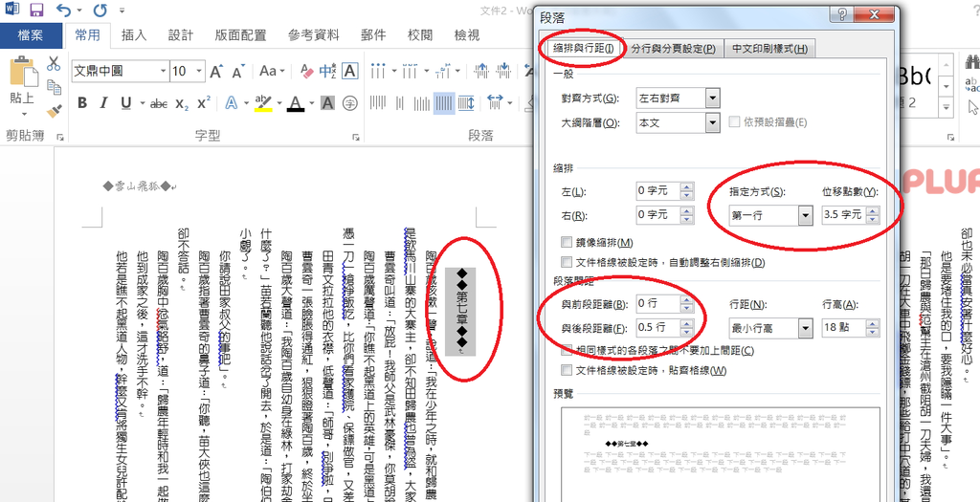980x502 pixels.
Task: Open the 文鼎中圓 font name dropdown
Action: point(163,71)
